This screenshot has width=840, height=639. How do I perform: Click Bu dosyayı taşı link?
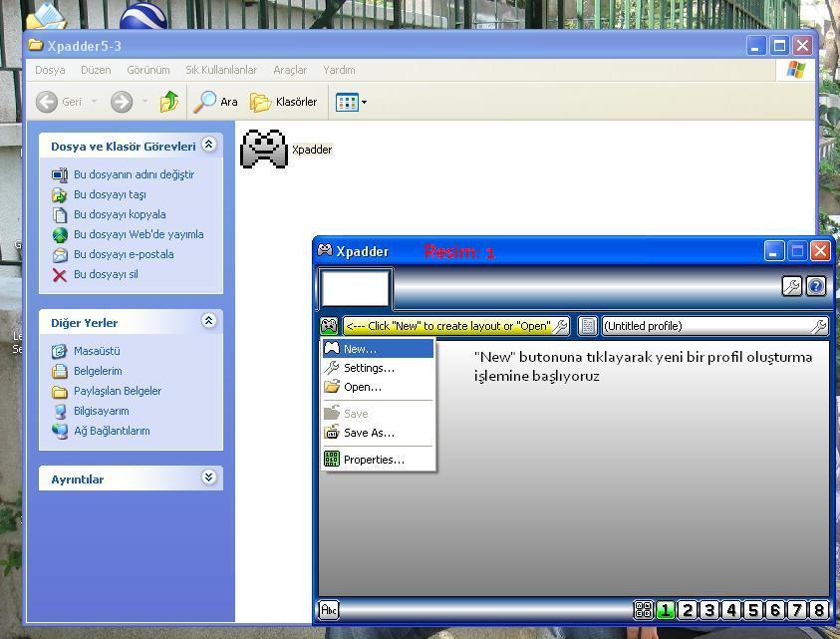[99, 194]
